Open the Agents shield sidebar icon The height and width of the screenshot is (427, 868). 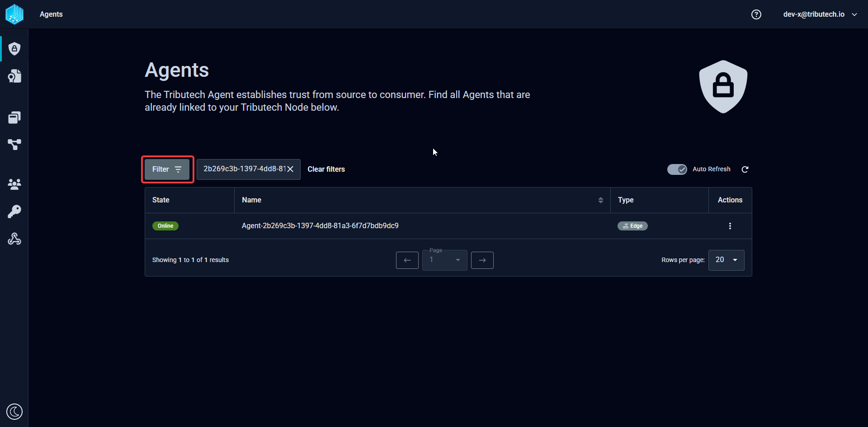[x=14, y=49]
